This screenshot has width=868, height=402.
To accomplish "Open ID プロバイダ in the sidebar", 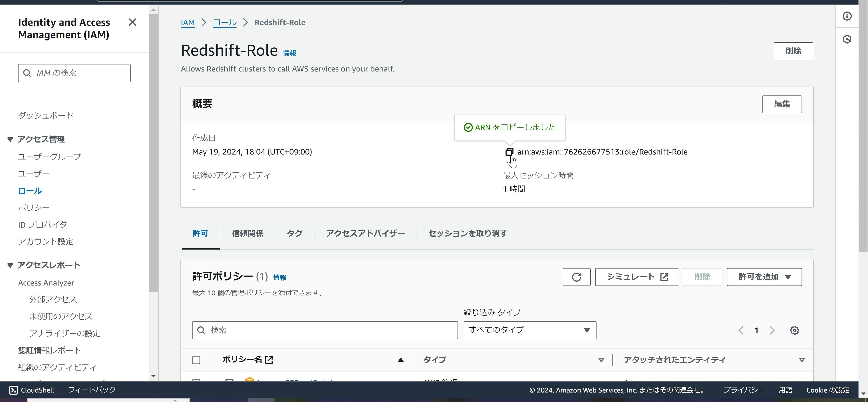I will pos(43,225).
